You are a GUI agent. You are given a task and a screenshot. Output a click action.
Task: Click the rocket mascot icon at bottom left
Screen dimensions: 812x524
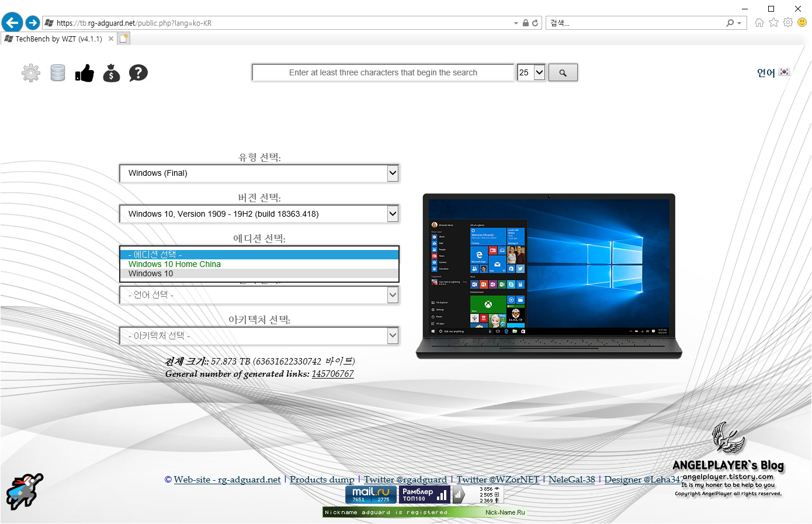25,491
